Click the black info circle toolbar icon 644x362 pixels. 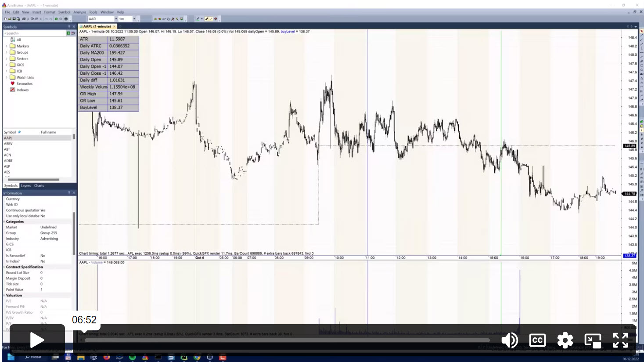coord(66,19)
